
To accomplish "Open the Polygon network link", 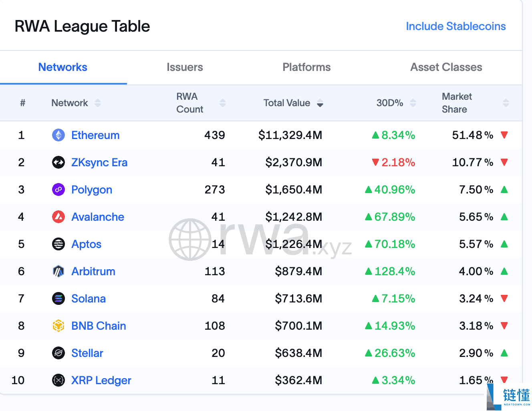I will 92,189.
